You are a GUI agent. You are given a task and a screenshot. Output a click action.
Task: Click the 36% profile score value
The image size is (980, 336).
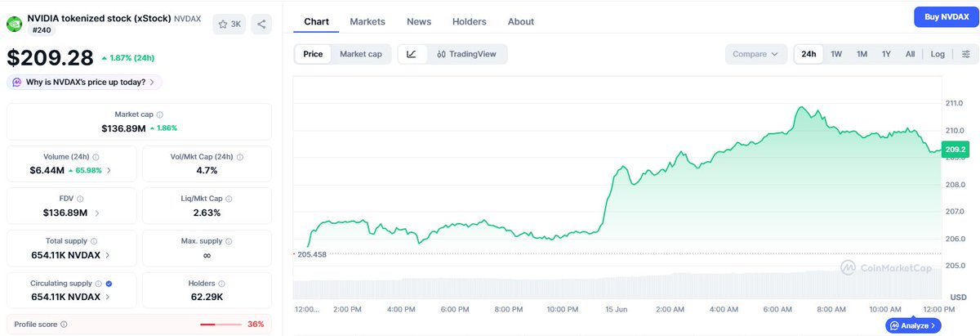(256, 325)
